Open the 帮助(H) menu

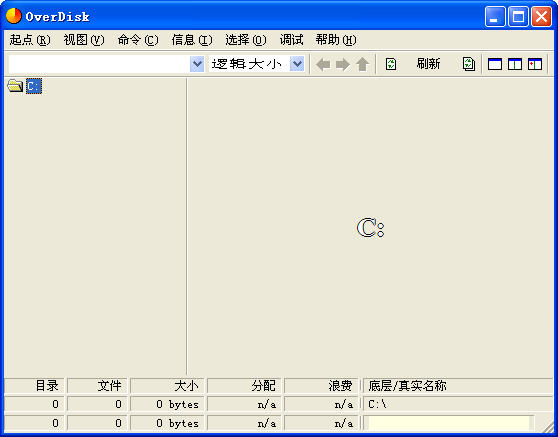pos(336,40)
